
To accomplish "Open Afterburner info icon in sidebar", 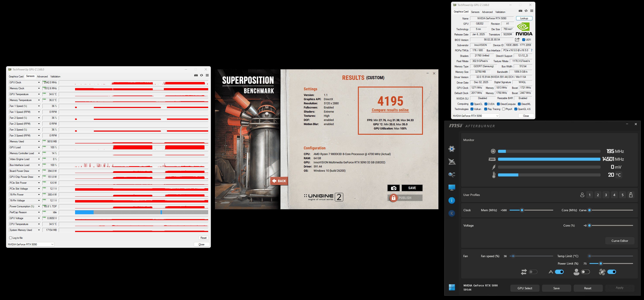I will click(x=452, y=200).
